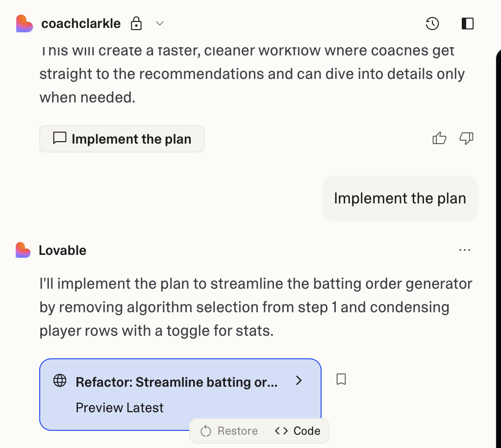This screenshot has height=448, width=501.
Task: Click the sent Implement the plan message bubble
Action: [x=400, y=199]
